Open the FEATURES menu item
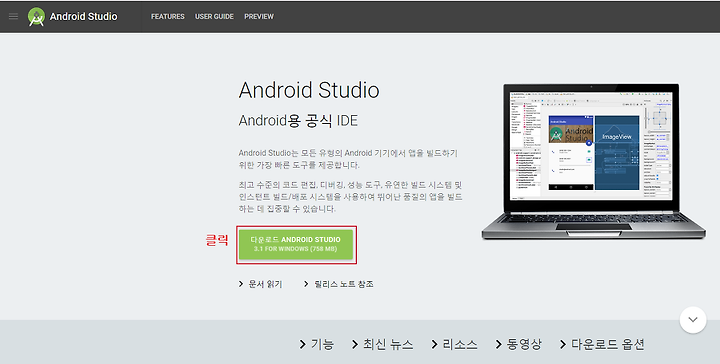 click(x=168, y=17)
